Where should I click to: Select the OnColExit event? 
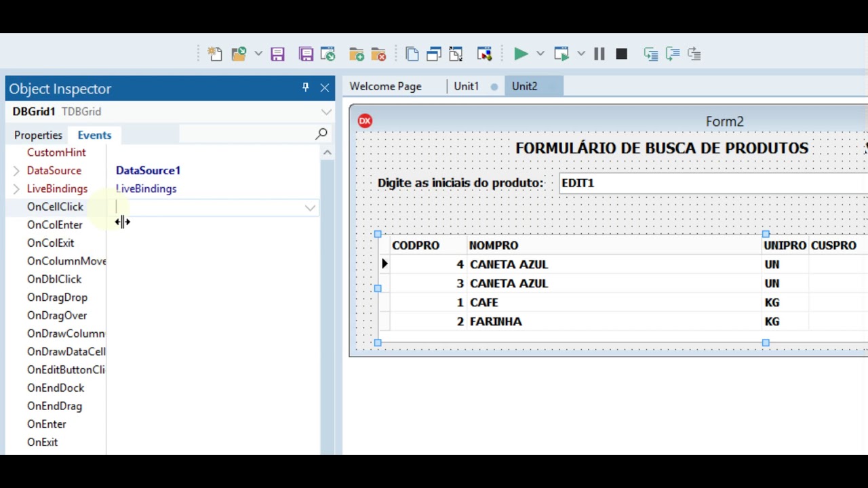pos(50,243)
